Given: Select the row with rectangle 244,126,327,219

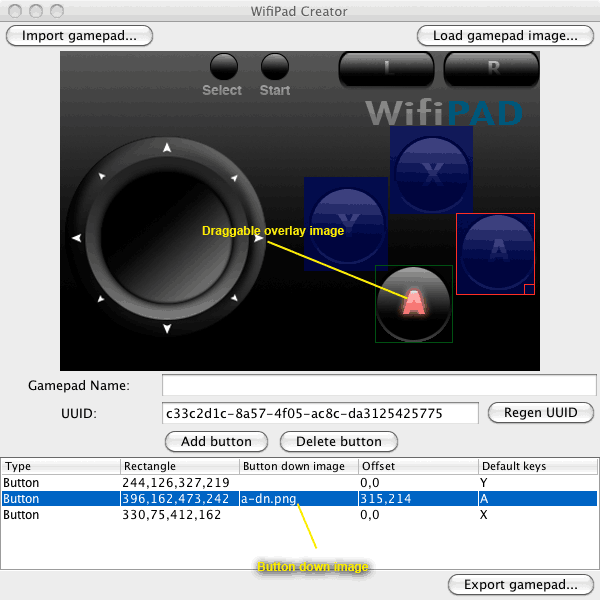Looking at the screenshot, I should pos(299,483).
